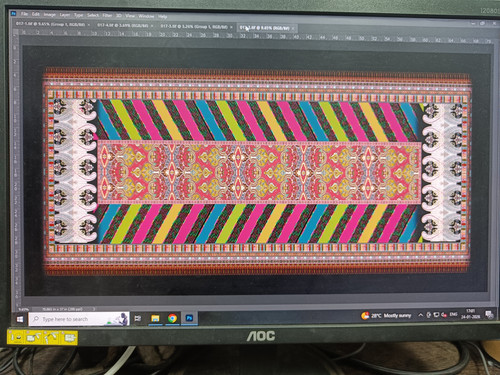Click the Photoshop Ps logo in menu bar
Screen dimensions: 500x375
click(14, 14)
